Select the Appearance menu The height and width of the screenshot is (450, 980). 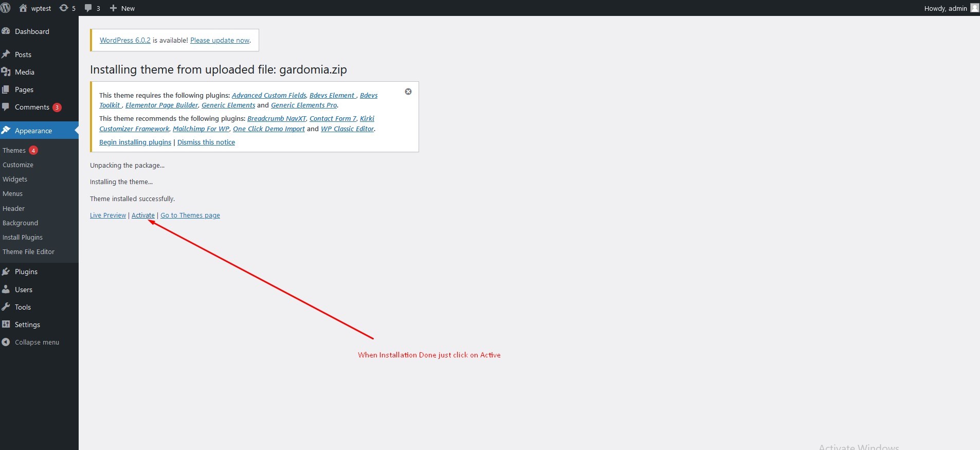coord(39,131)
